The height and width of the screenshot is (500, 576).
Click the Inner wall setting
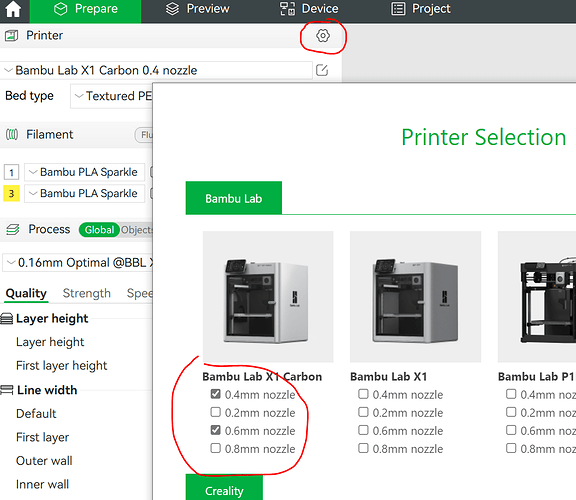(x=43, y=484)
